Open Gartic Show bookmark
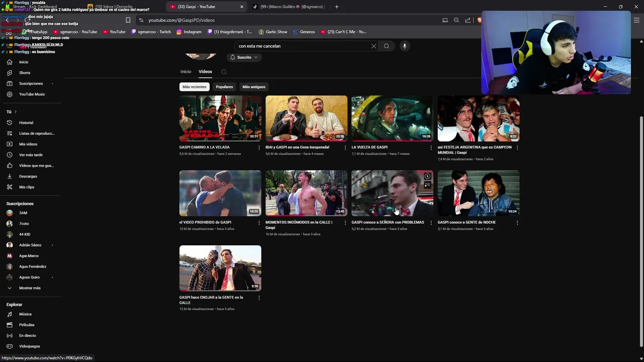644x362 pixels. pos(273,32)
